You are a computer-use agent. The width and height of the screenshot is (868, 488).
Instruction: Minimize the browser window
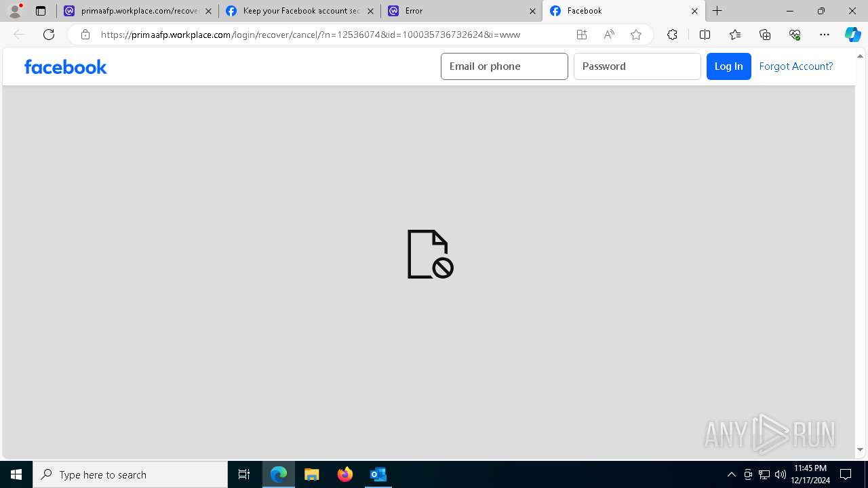[790, 11]
